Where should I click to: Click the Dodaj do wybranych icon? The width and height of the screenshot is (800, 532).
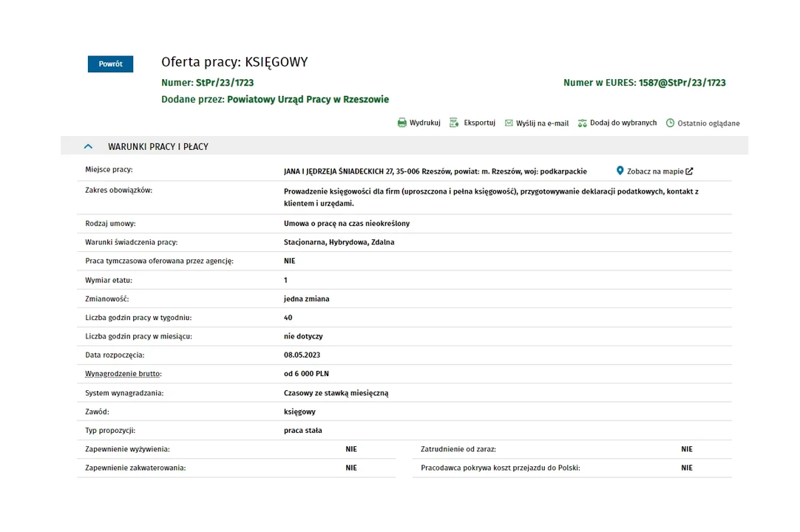point(582,123)
